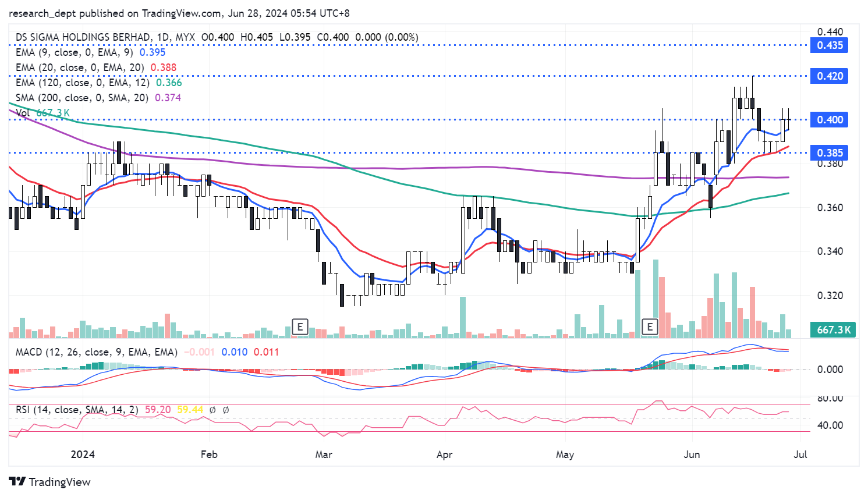Click the Jun label on time axis

692,455
